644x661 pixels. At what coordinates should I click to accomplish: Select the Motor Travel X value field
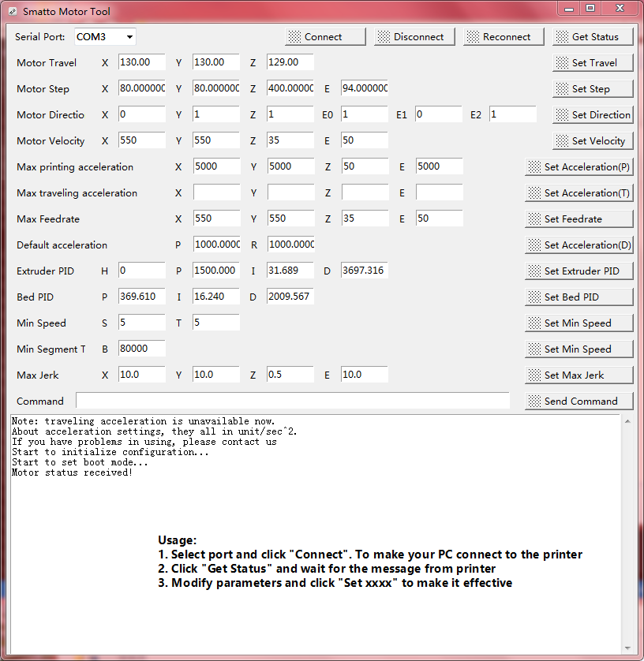pos(142,62)
